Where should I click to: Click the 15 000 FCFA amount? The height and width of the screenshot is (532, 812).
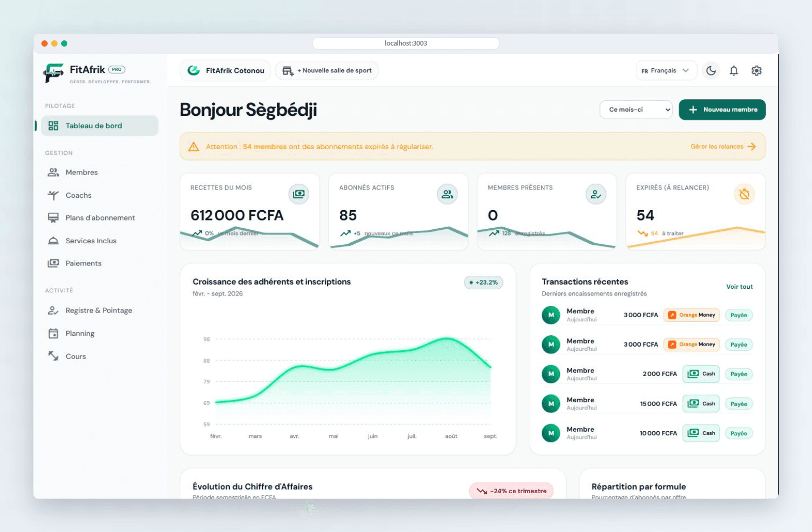658,404
